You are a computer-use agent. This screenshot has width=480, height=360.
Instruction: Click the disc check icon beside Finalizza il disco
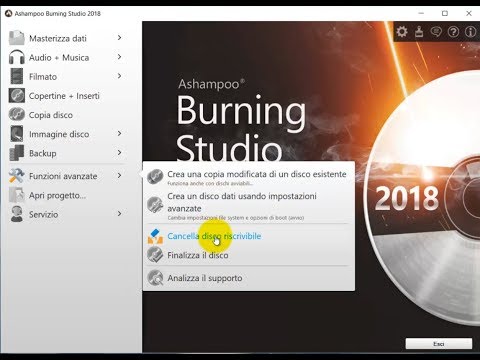pos(155,255)
